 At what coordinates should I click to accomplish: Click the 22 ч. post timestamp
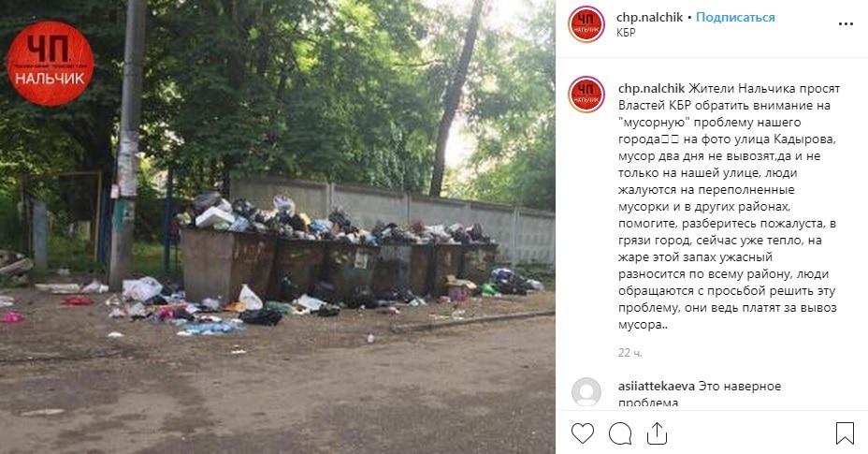pos(630,353)
